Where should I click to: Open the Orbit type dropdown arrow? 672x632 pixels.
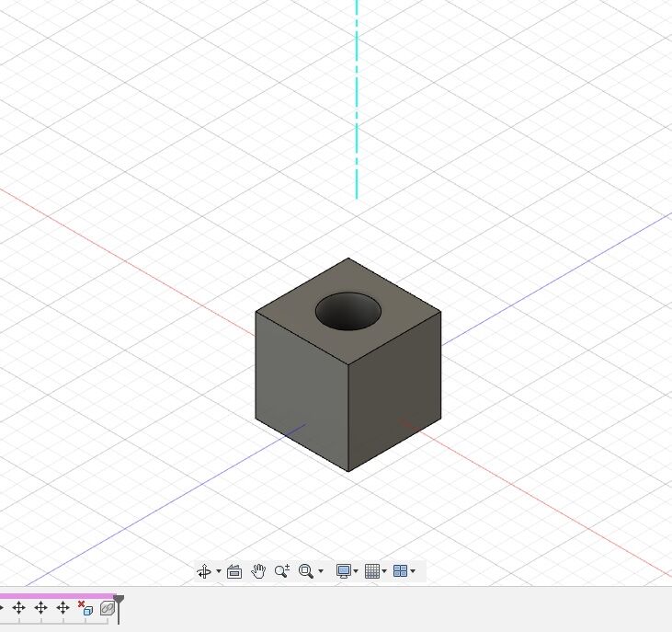[x=219, y=571]
